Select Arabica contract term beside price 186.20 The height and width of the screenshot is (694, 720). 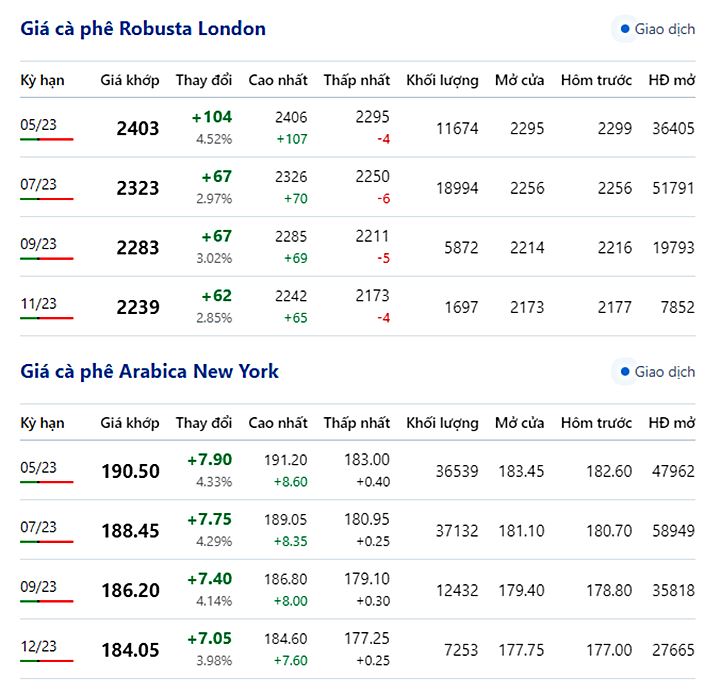click(38, 587)
